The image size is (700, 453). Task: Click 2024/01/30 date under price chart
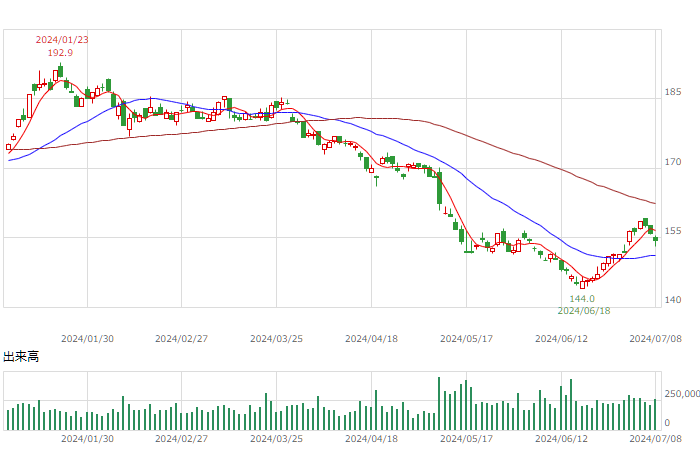click(x=88, y=339)
